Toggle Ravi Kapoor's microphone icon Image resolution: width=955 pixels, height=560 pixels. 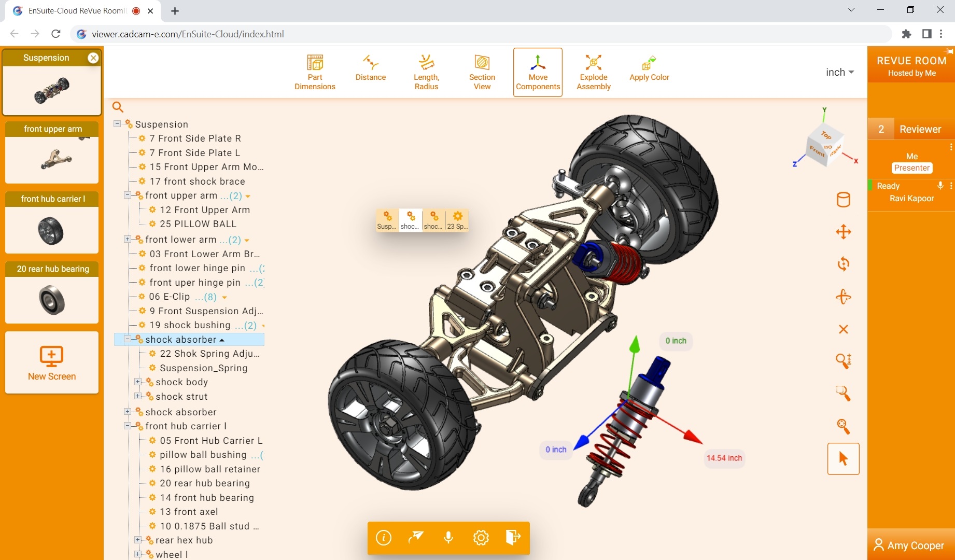(940, 186)
